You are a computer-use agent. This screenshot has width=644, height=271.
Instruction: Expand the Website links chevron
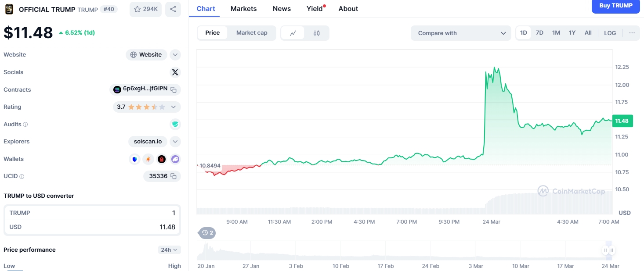175,55
